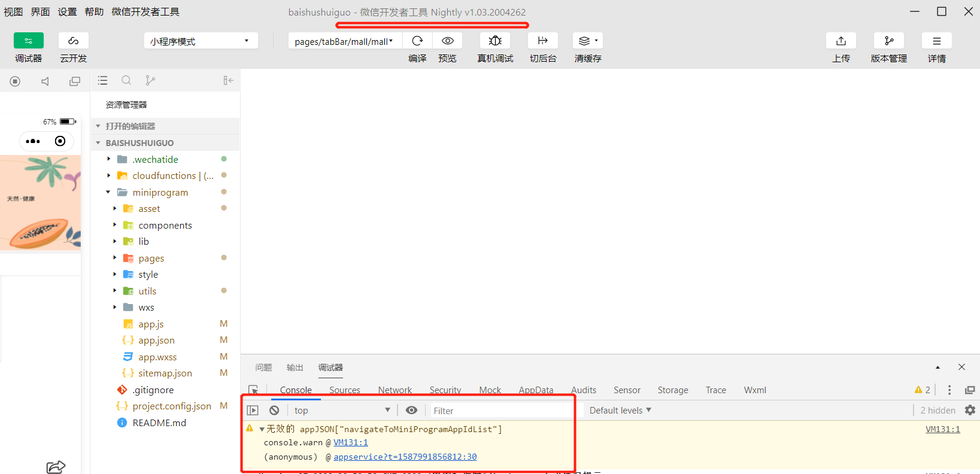The height and width of the screenshot is (474, 980).
Task: Open the search icon in the editor sidebar
Action: point(126,80)
